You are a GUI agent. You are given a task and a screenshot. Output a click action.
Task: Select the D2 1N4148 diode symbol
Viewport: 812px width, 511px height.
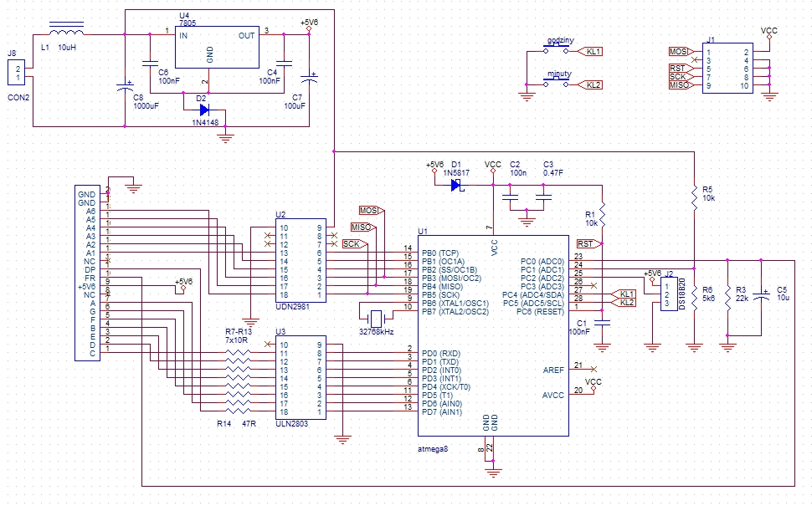(204, 110)
